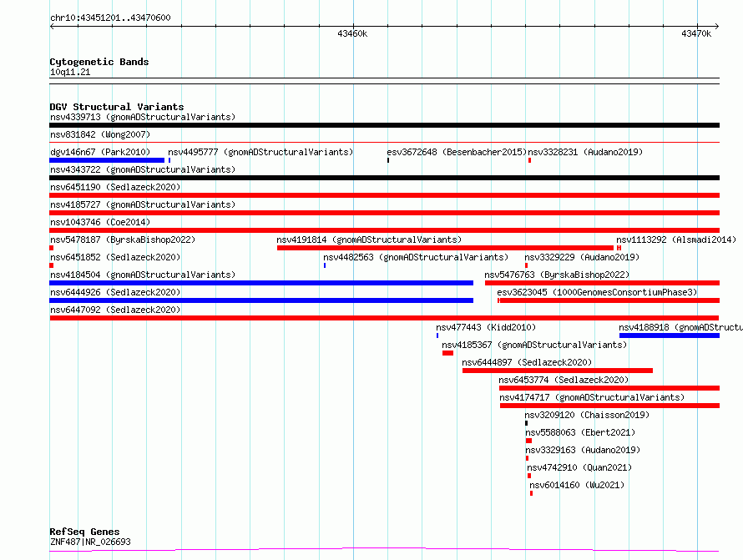Click nsv3329229 (Audano2019) label
Image resolution: width=743 pixels, height=560 pixels.
coord(582,257)
